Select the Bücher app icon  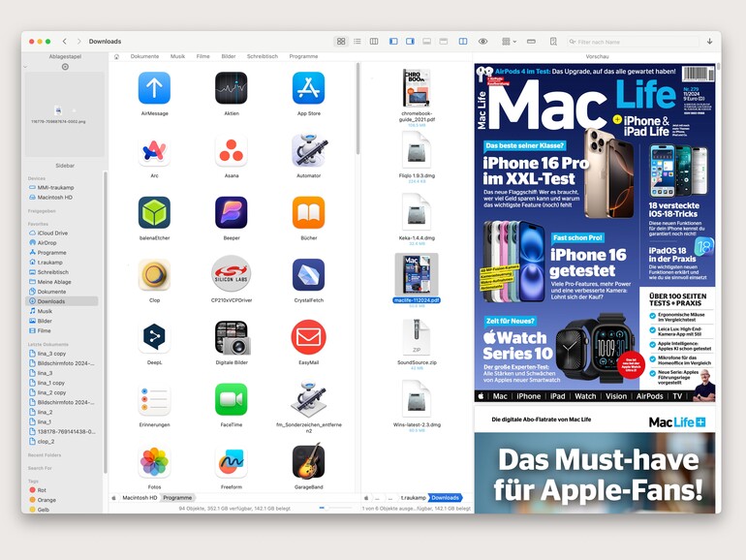(x=308, y=213)
